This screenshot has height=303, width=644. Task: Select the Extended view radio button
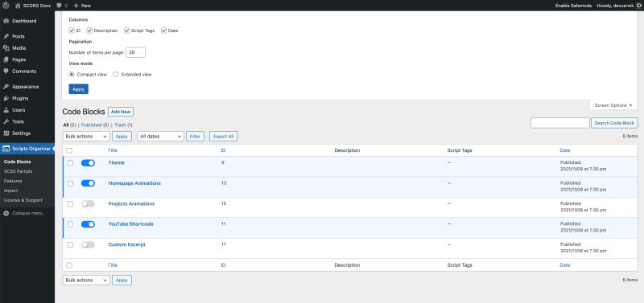[116, 75]
